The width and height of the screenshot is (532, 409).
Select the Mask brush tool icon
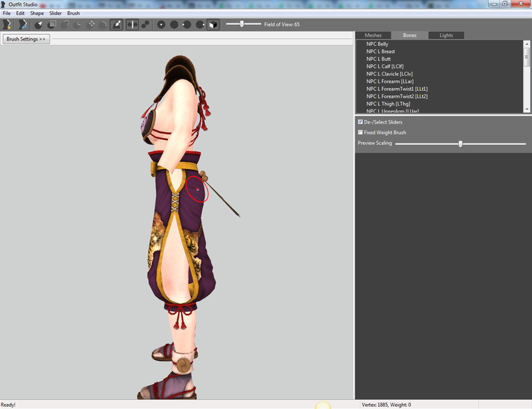[52, 24]
